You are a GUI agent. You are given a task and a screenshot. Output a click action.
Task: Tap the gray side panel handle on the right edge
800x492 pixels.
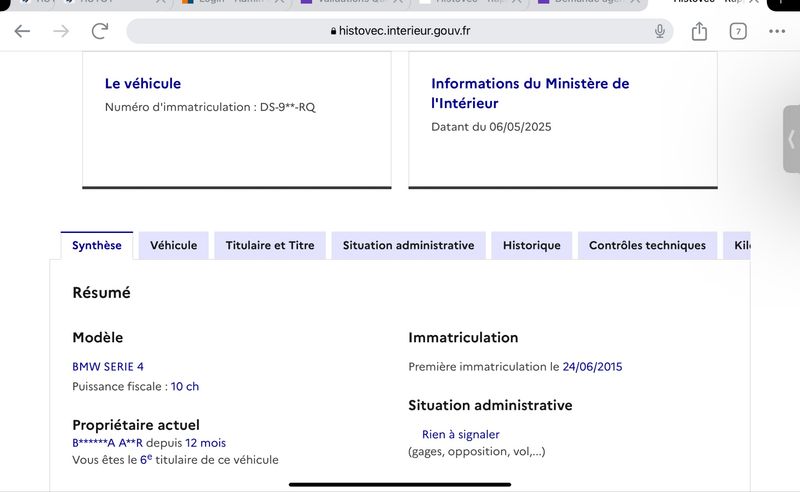pyautogui.click(x=791, y=139)
